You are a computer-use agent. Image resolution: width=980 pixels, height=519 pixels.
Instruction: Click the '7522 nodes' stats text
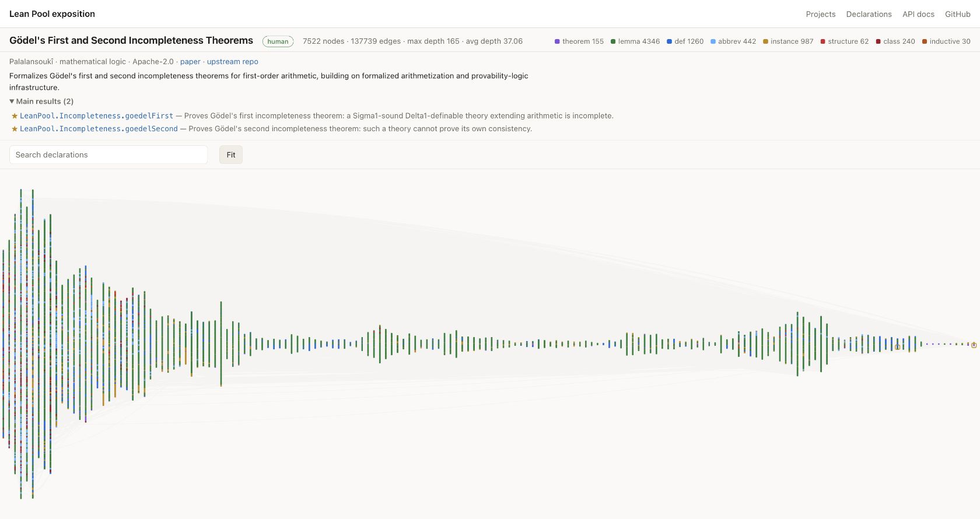(x=324, y=41)
